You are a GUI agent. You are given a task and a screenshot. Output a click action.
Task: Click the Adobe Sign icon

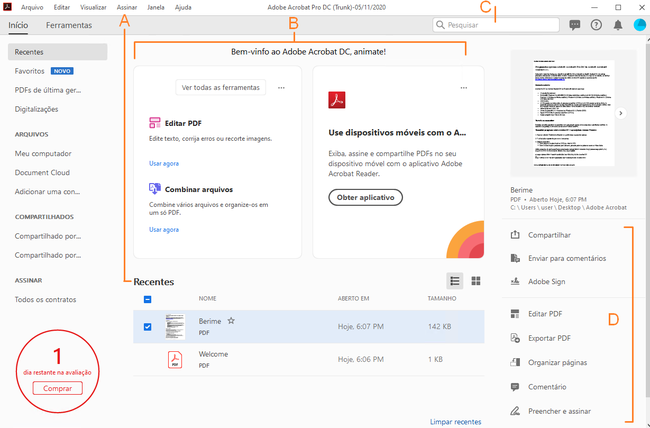[x=515, y=281]
